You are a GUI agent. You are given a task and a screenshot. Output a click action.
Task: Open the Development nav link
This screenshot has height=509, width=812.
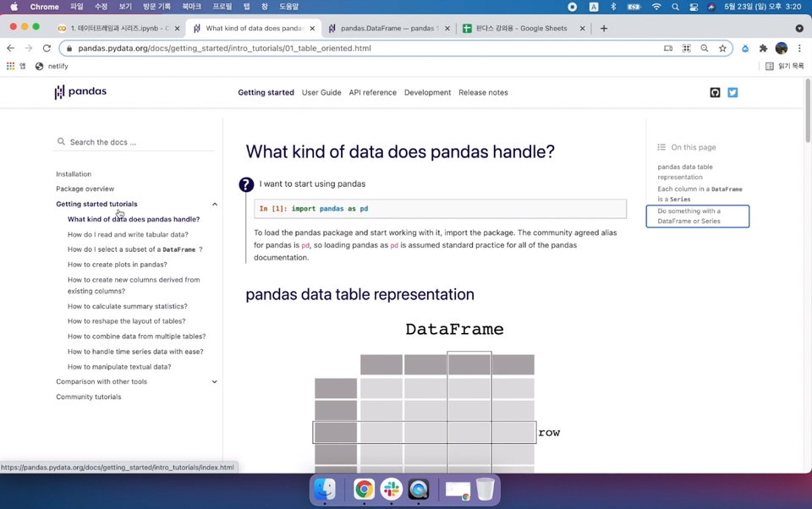click(428, 93)
